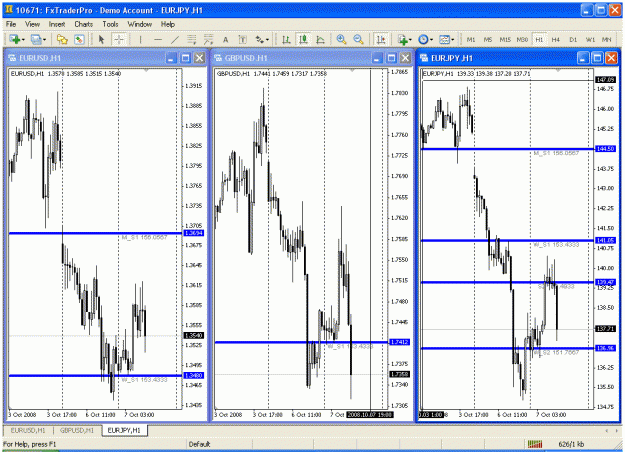The width and height of the screenshot is (625, 452).
Task: Click the Arrows objects icon
Action: (x=259, y=39)
